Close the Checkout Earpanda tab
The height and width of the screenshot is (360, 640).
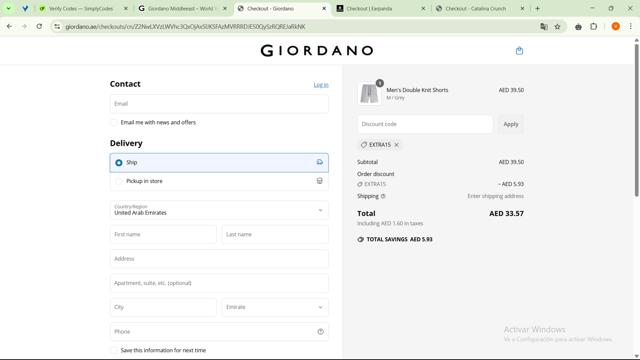(423, 9)
